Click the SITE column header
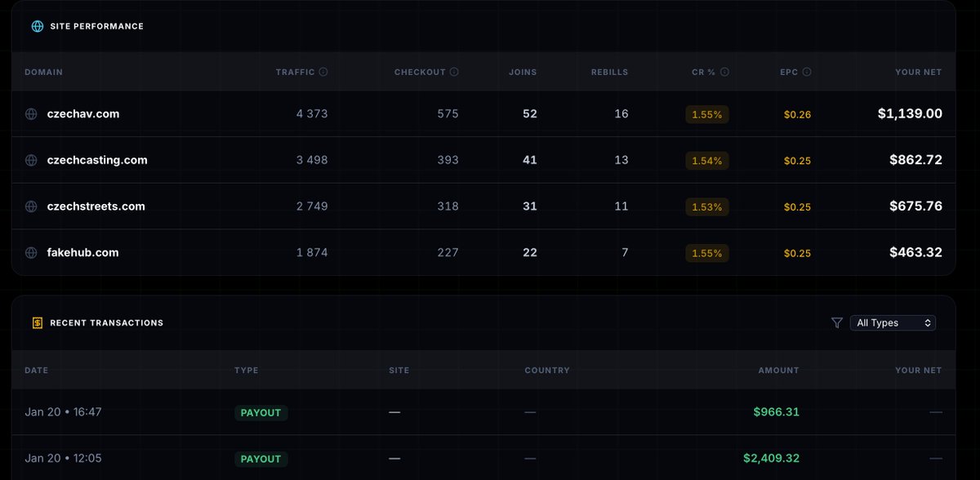 [399, 370]
